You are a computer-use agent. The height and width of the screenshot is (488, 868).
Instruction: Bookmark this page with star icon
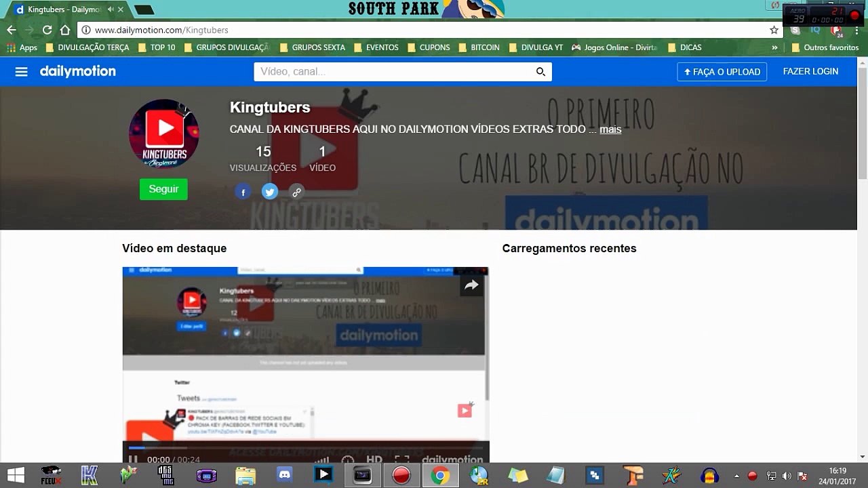point(774,30)
